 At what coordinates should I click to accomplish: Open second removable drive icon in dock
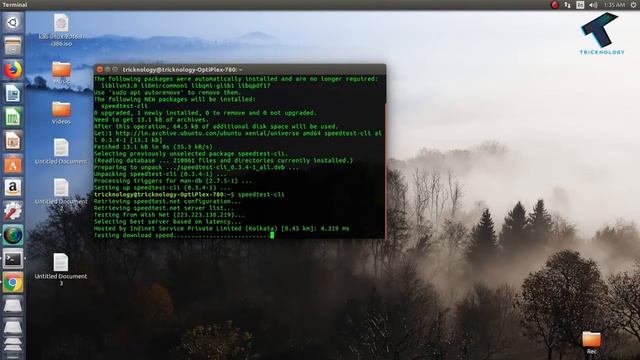[13, 327]
